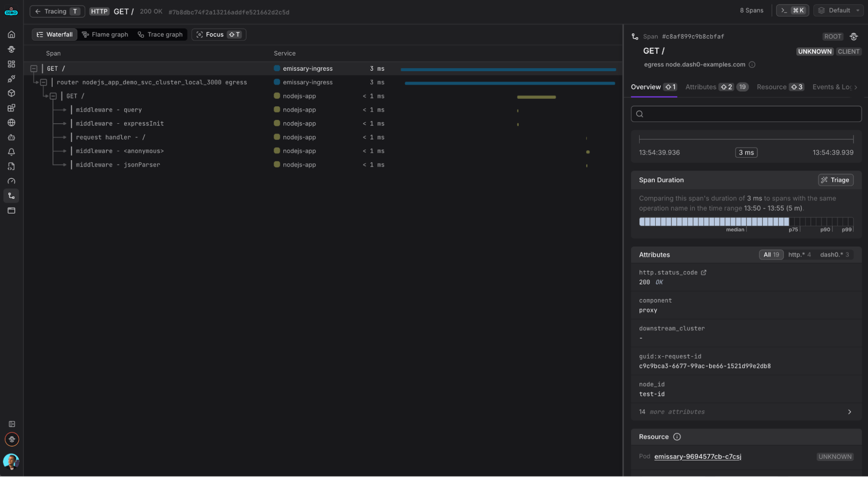Click the 8 Spans counter

click(x=751, y=10)
